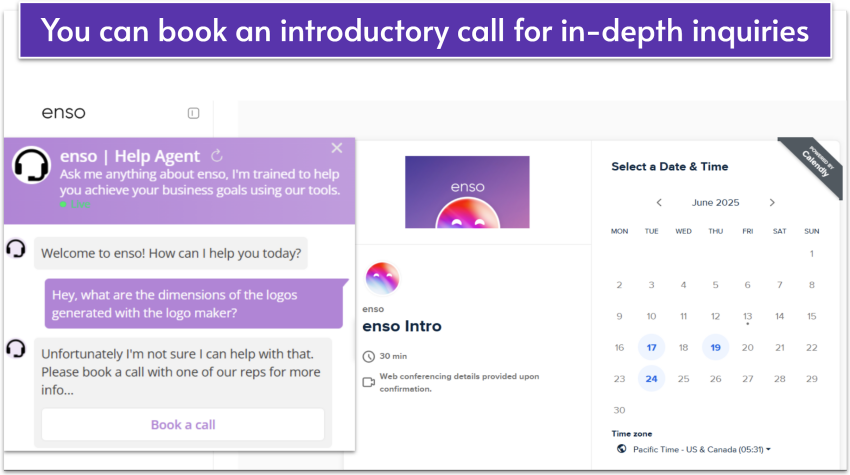
Task: Select June 17 in calendar
Action: click(651, 347)
